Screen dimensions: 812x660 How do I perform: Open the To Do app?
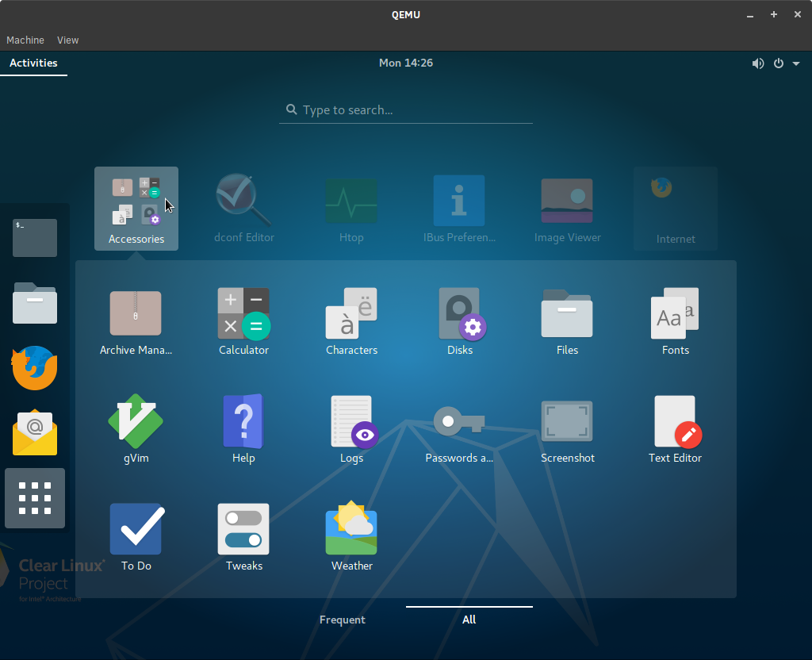click(136, 537)
